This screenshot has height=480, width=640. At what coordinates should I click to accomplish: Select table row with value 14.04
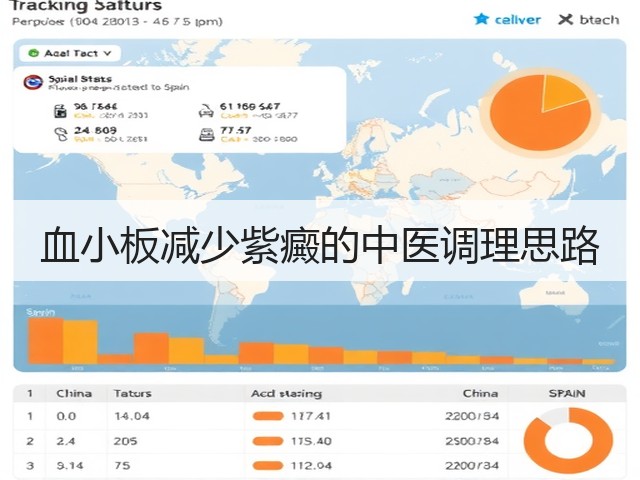tap(261, 416)
